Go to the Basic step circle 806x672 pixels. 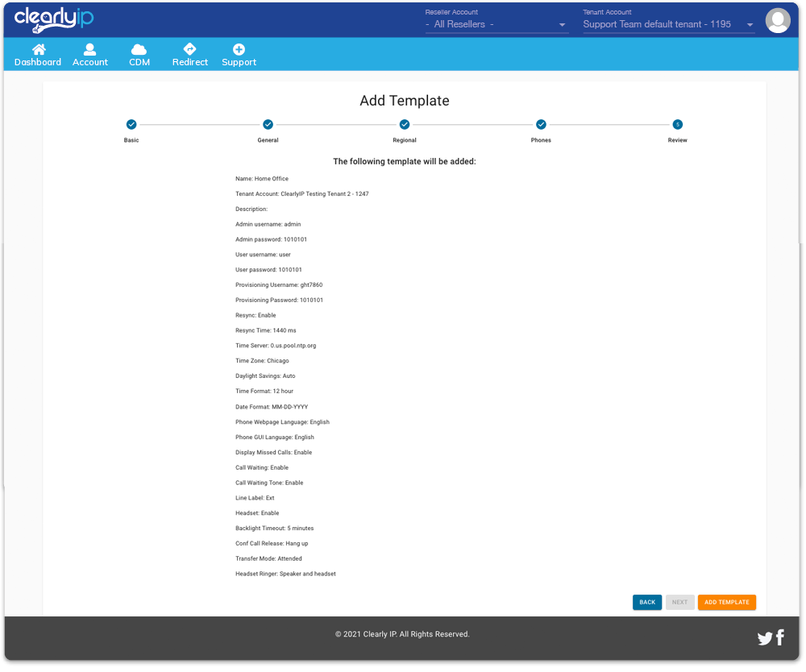[131, 125]
